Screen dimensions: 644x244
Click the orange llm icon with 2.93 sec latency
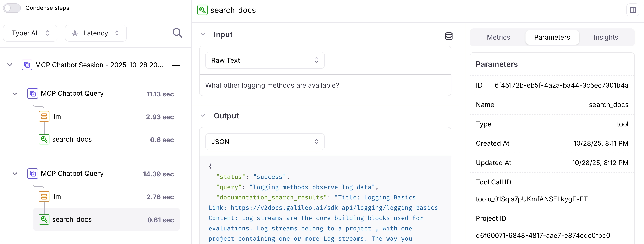[x=44, y=116]
